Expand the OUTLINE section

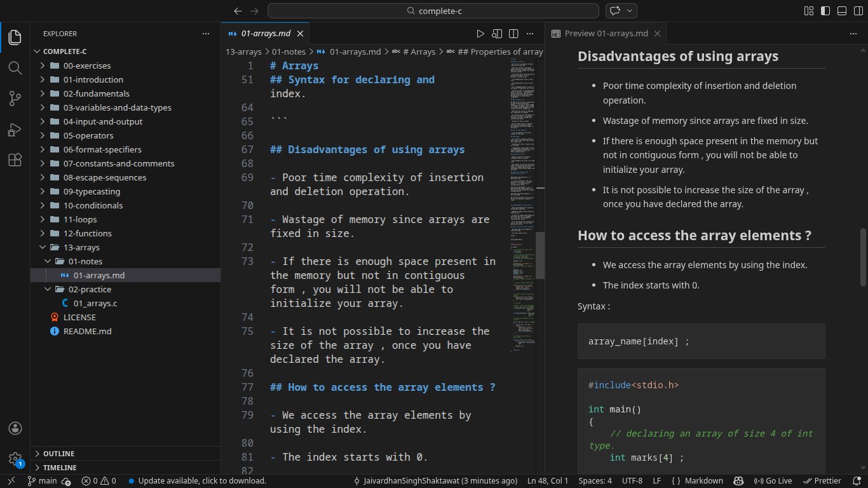tap(58, 454)
